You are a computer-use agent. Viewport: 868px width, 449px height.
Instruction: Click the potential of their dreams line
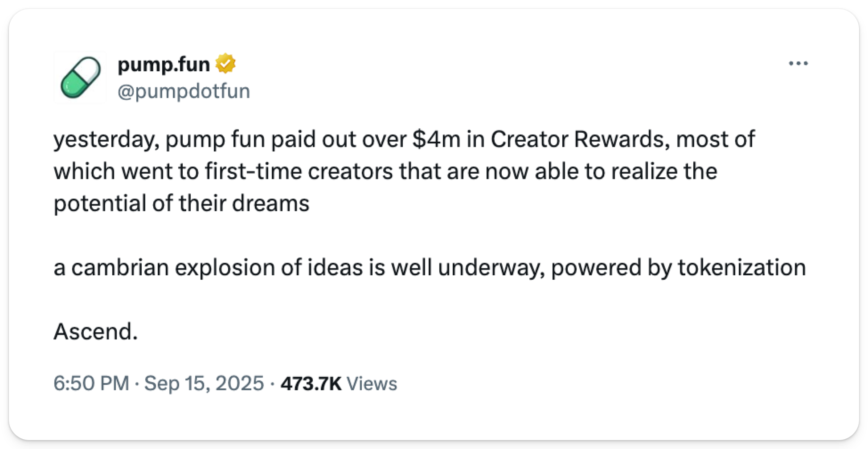click(x=181, y=204)
